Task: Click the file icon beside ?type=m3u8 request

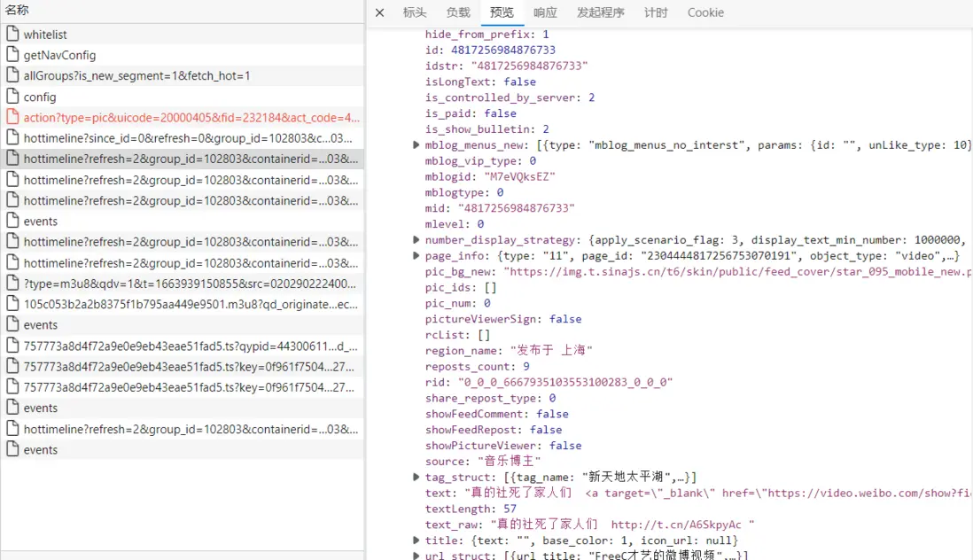Action: pos(12,284)
